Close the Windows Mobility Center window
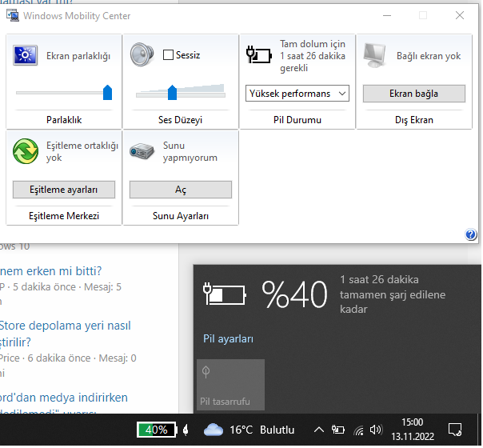Viewport: 483px width, 448px height. coord(461,15)
